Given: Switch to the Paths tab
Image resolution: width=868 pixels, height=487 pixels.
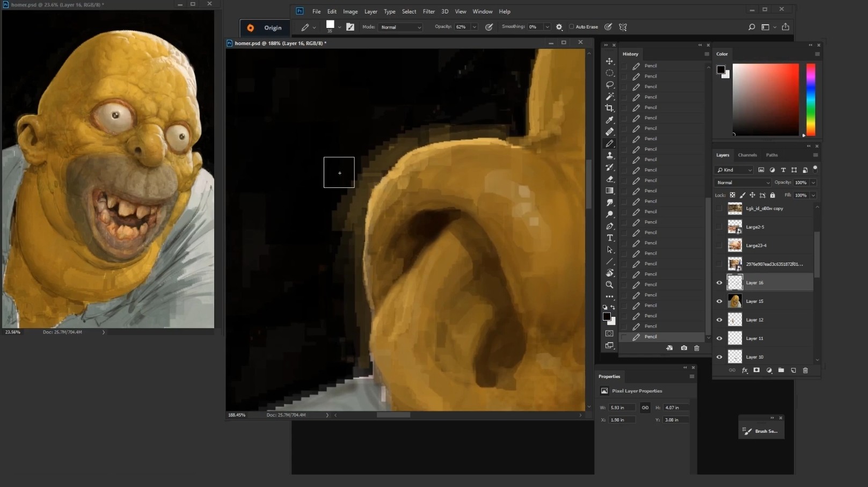Looking at the screenshot, I should point(772,155).
